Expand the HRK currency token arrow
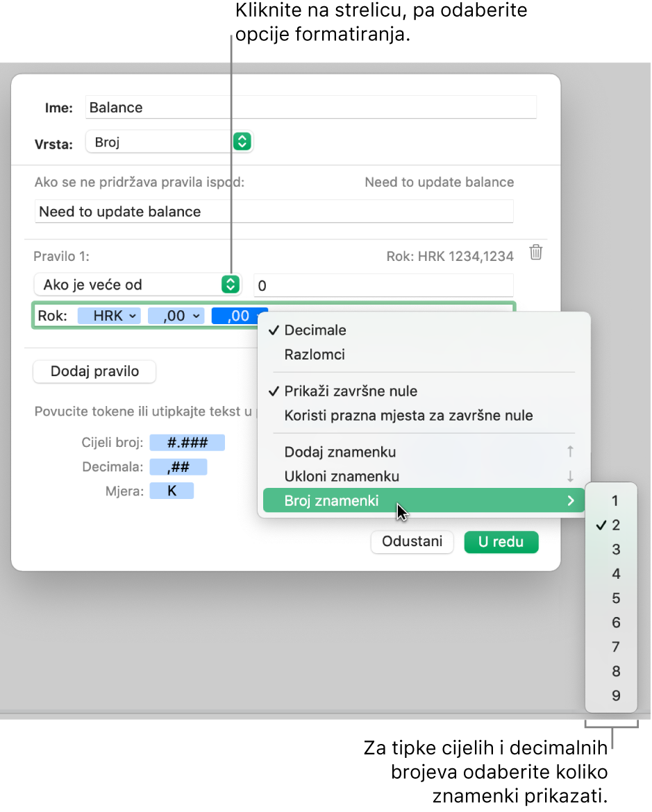Image resolution: width=652 pixels, height=812 pixels. click(133, 316)
